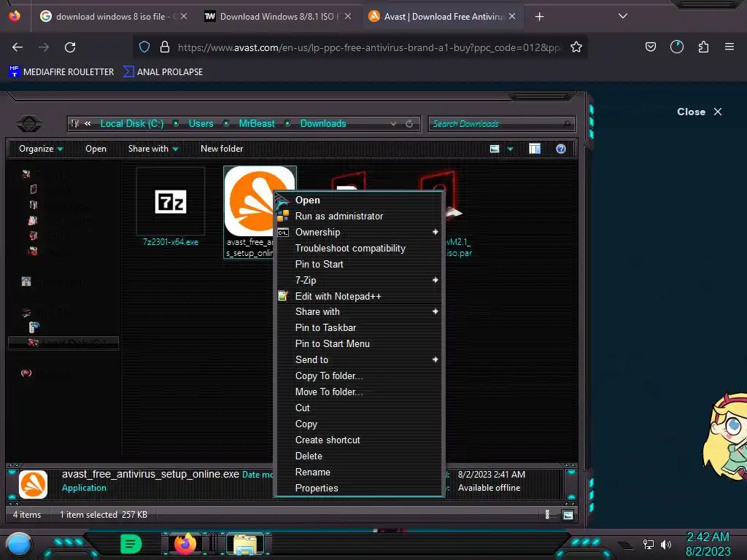Switch to the Google search Windows 8 iso tab

pos(113,17)
